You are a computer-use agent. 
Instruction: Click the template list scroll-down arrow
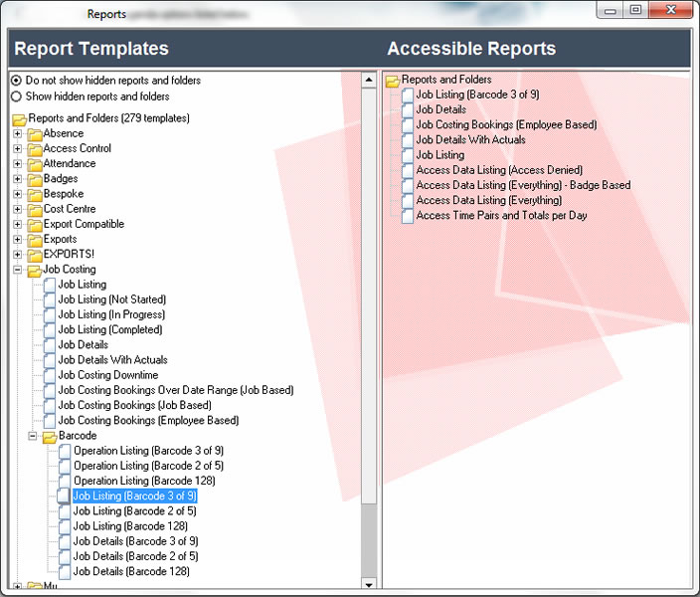click(368, 585)
